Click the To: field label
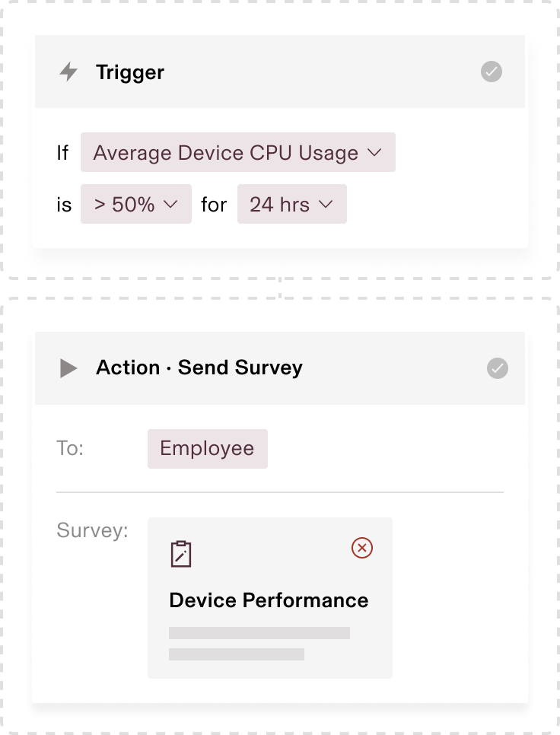Viewport: 560px width, 735px height. tap(70, 448)
